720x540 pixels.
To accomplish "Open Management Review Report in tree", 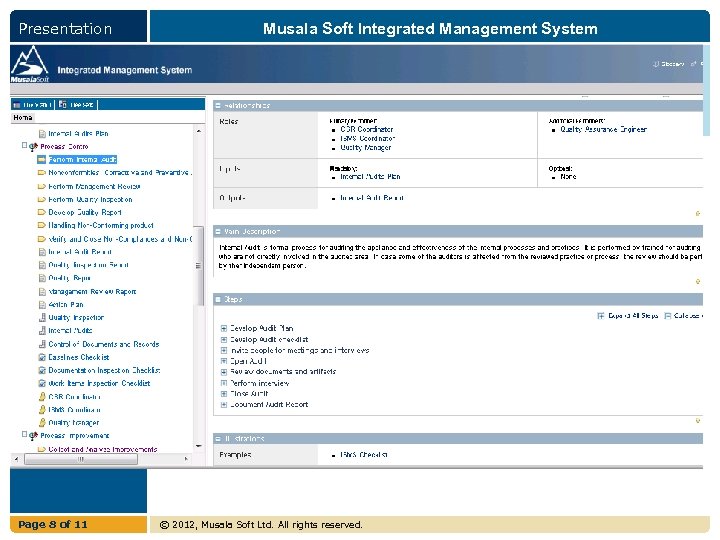I will tap(92, 292).
